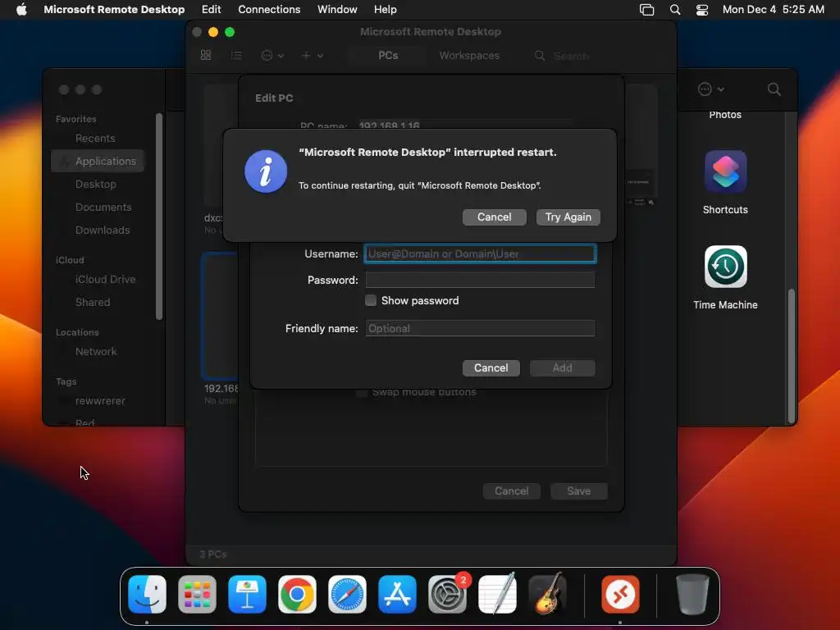Focus the Password input field
This screenshot has height=630, width=840.
click(x=480, y=281)
